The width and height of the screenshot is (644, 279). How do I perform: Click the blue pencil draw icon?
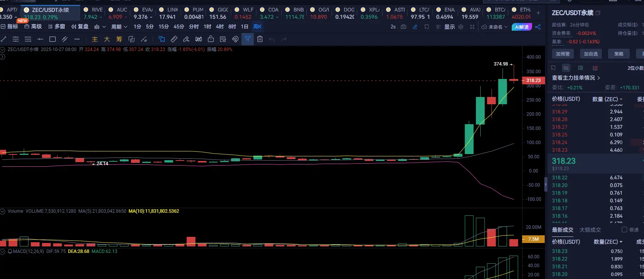click(x=415, y=27)
